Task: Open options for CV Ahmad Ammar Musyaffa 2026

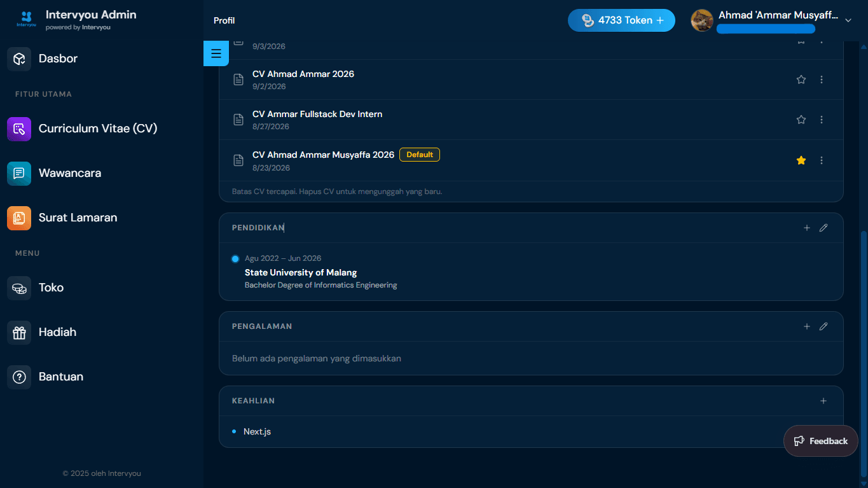Action: 822,160
